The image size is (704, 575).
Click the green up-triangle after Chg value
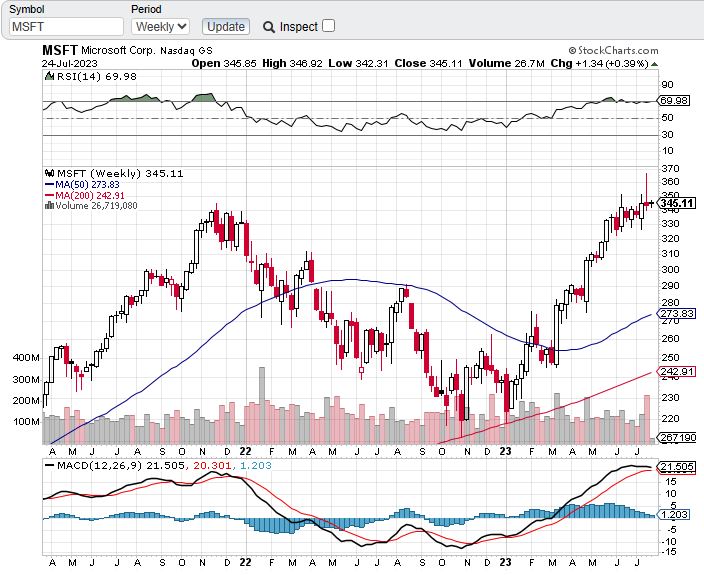[x=654, y=64]
